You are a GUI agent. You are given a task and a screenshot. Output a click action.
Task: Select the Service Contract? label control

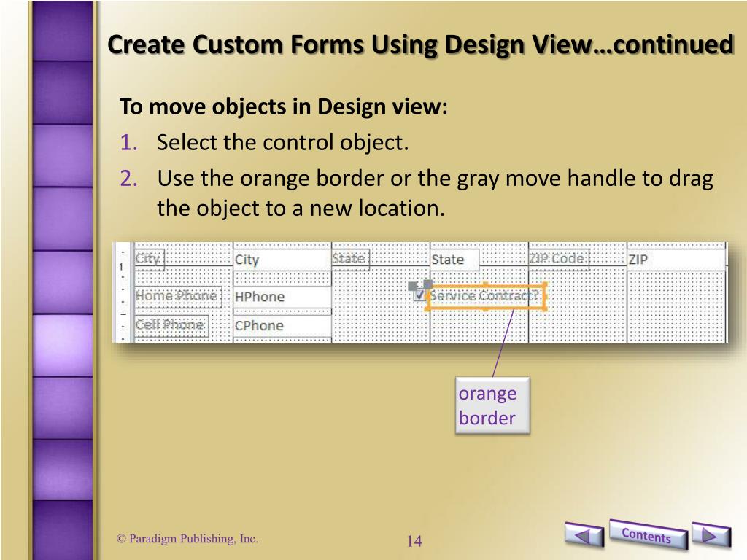pyautogui.click(x=485, y=296)
